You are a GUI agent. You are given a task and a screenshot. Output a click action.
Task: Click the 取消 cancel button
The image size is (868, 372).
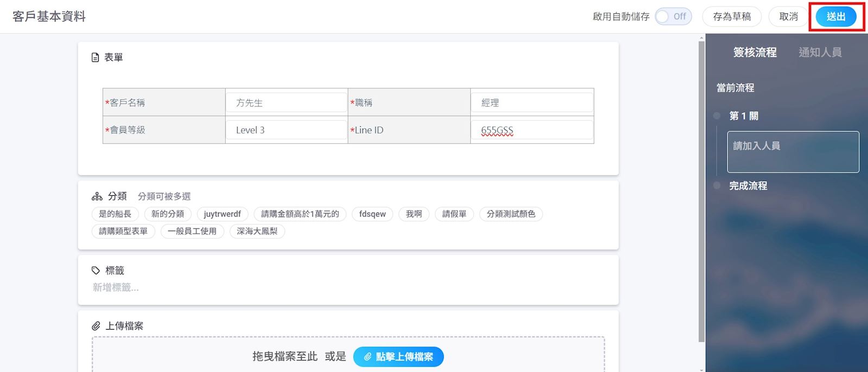point(788,17)
